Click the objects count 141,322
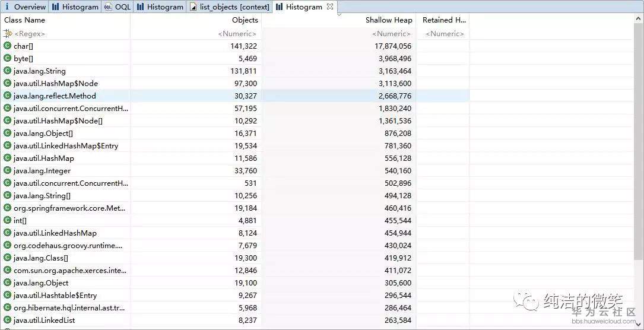Screen dimensions: 644x330 [243, 46]
